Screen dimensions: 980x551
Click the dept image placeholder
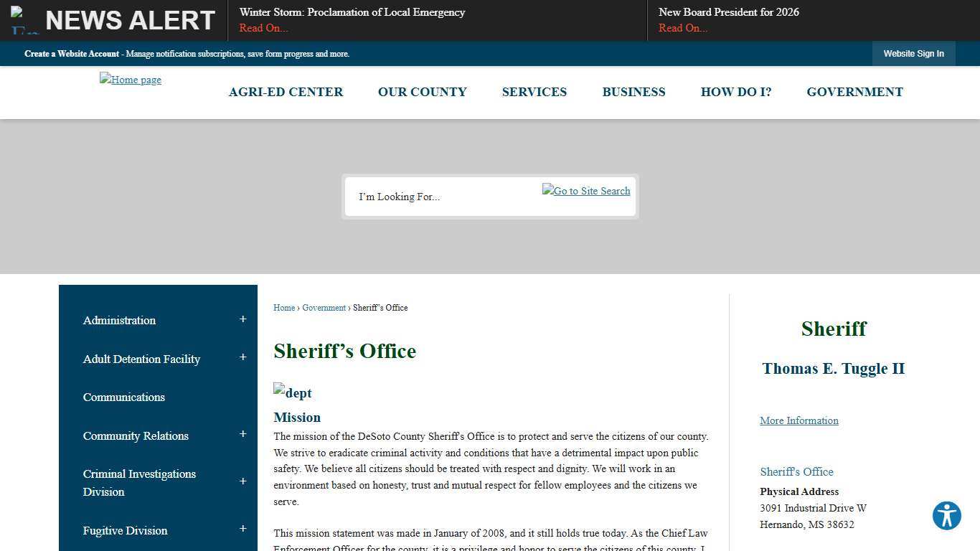292,392
